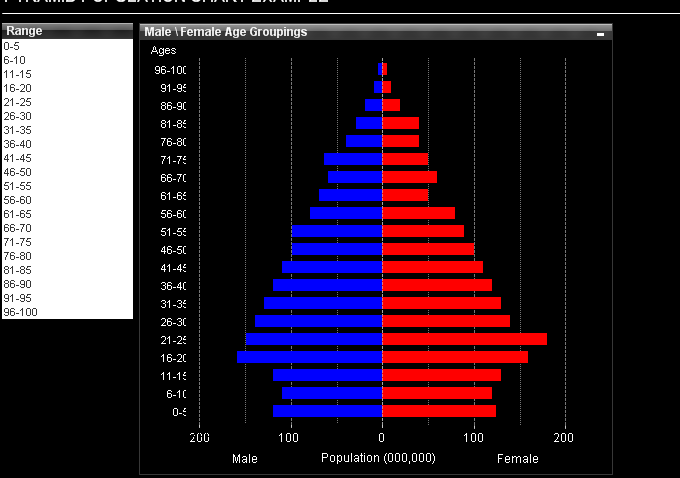The height and width of the screenshot is (478, 680).
Task: Select range 16-20 in list
Action: (67, 88)
